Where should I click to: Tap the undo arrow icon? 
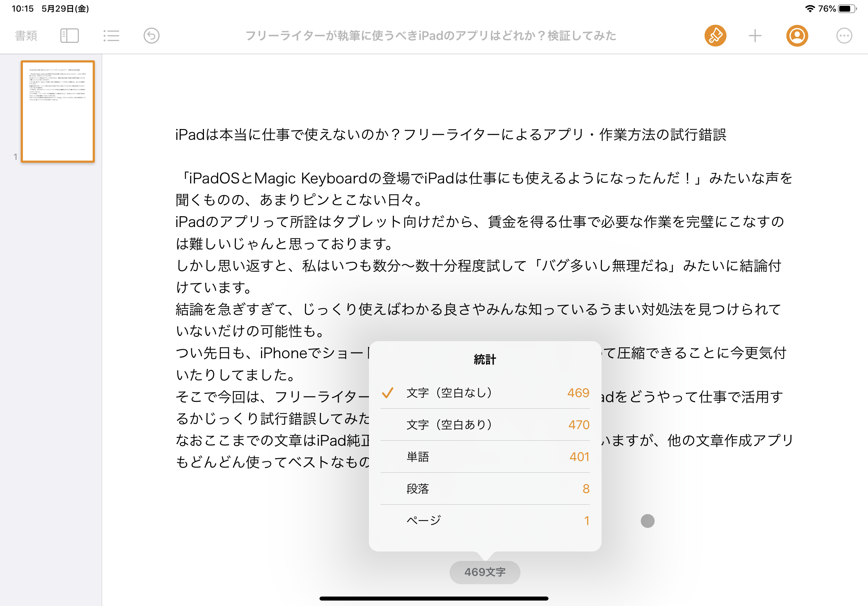[x=151, y=36]
